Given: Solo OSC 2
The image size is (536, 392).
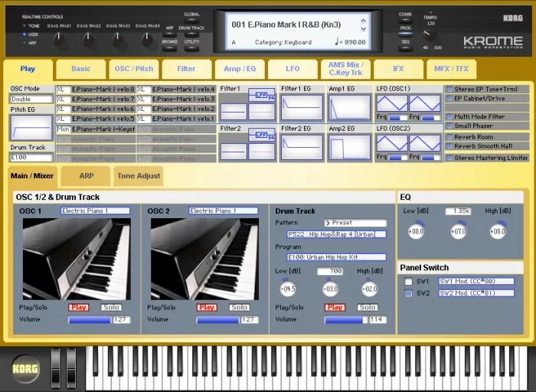Looking at the screenshot, I should click(x=239, y=308).
